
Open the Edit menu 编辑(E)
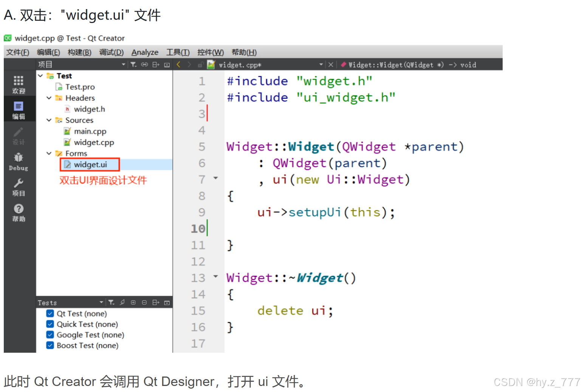[x=48, y=52]
